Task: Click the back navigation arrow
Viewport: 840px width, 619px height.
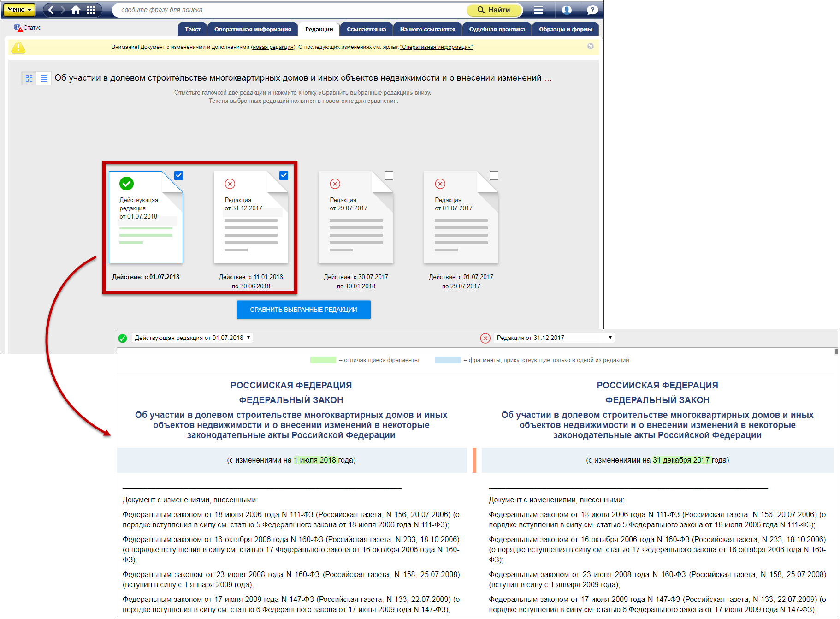Action: [51, 10]
